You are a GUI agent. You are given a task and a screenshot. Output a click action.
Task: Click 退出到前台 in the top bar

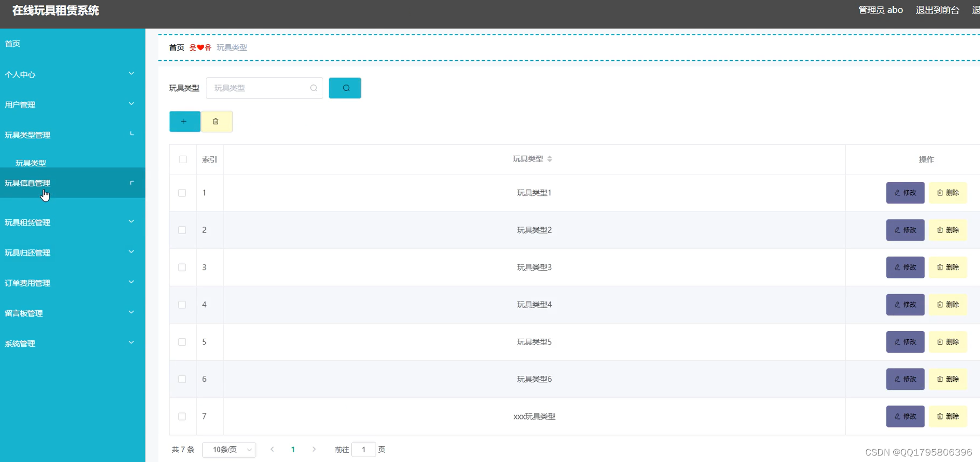[x=937, y=10]
